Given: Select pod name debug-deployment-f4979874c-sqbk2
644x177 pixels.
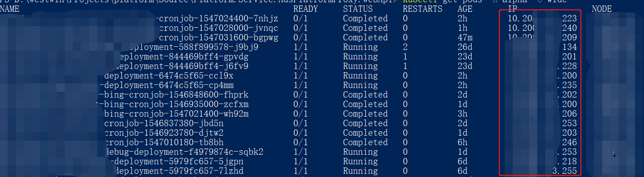Looking at the screenshot, I should point(184,152).
